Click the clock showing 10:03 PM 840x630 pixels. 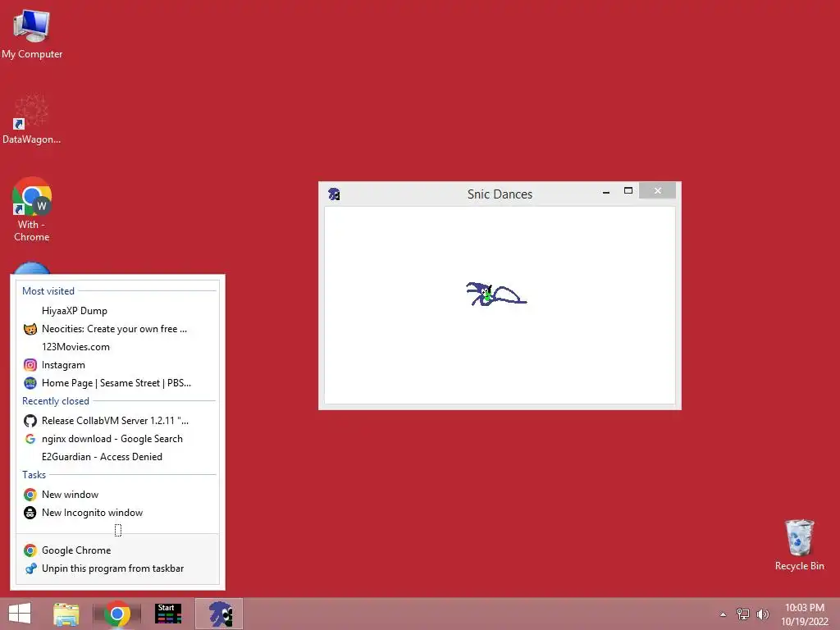click(x=804, y=608)
